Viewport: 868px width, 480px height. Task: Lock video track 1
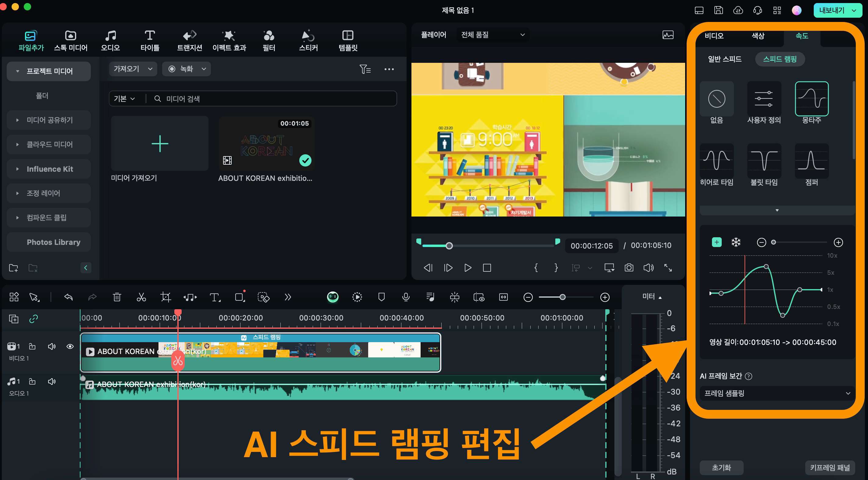[32, 346]
